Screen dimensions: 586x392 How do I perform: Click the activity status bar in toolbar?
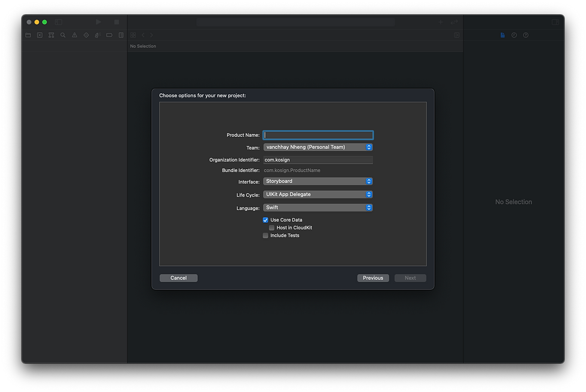coord(295,22)
